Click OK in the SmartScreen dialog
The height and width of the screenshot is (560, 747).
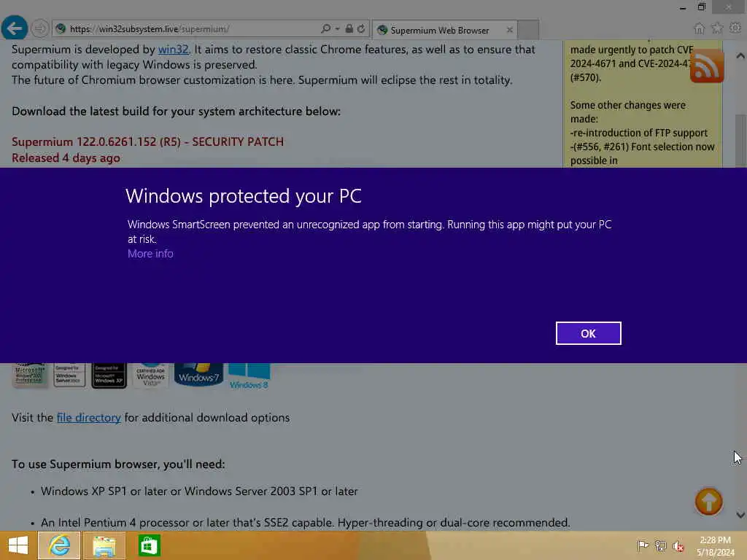pos(588,333)
